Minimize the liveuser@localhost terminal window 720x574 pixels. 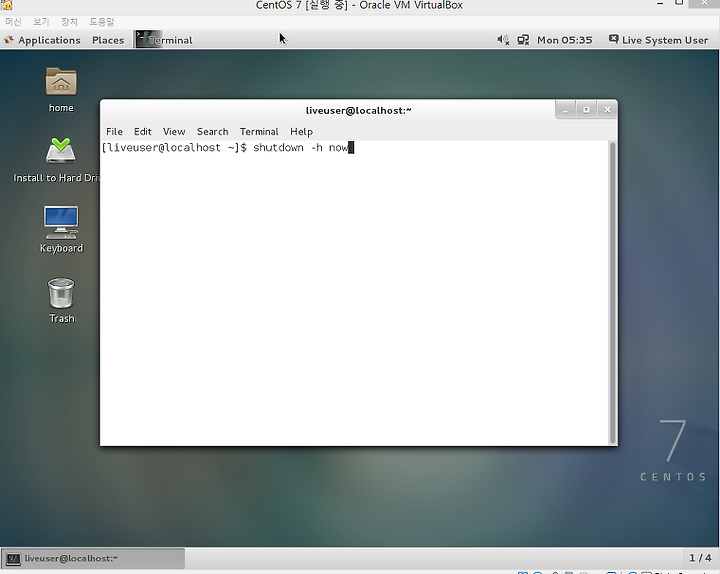tap(565, 110)
